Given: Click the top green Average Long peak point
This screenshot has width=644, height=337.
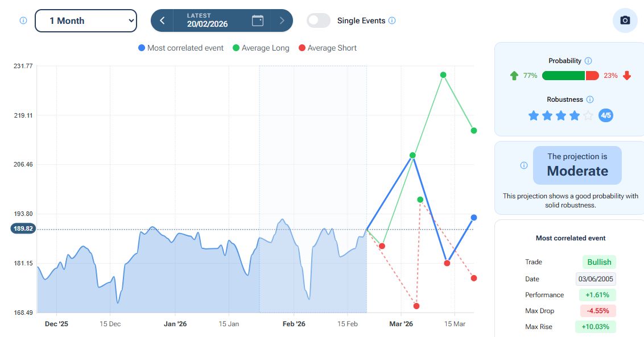Looking at the screenshot, I should pyautogui.click(x=443, y=75).
